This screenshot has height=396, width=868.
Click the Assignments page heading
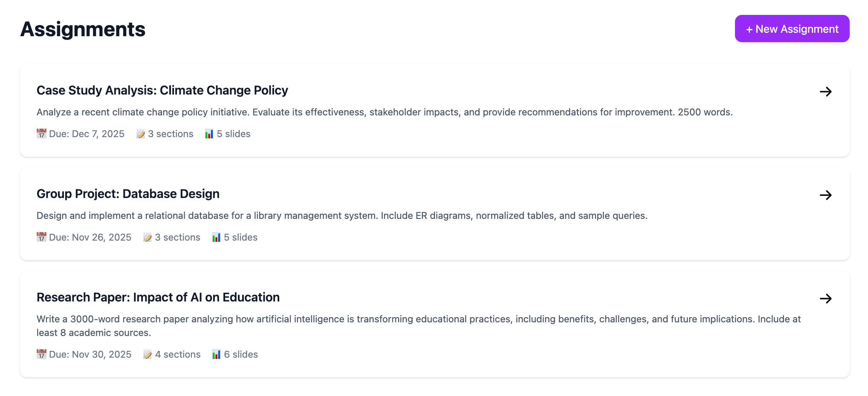(83, 29)
